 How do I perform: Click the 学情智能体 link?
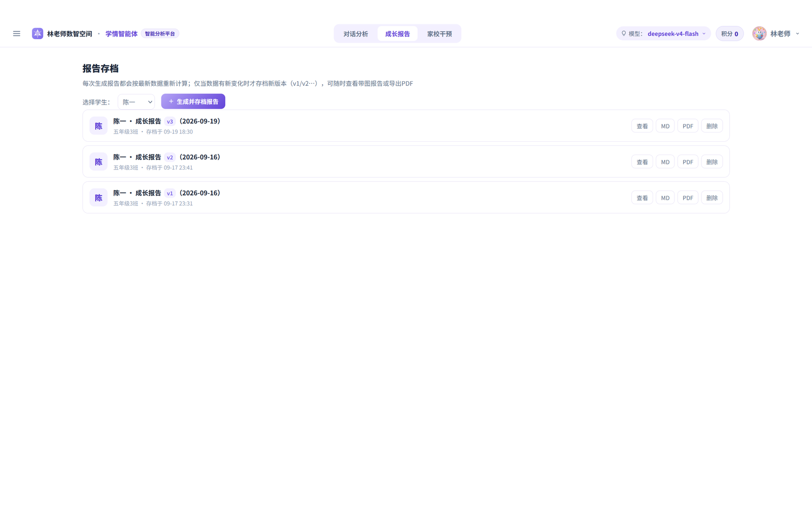click(x=121, y=34)
